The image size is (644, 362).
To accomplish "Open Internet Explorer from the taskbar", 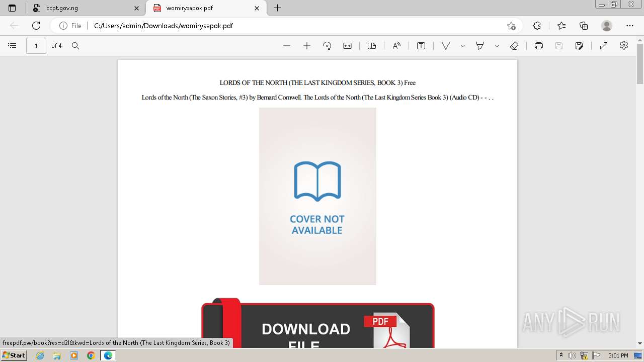I will click(40, 355).
